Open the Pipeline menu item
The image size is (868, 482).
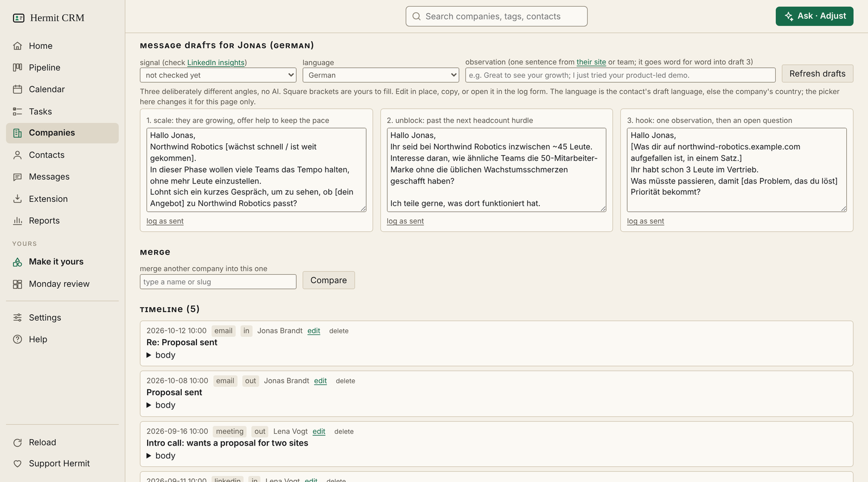point(62,67)
